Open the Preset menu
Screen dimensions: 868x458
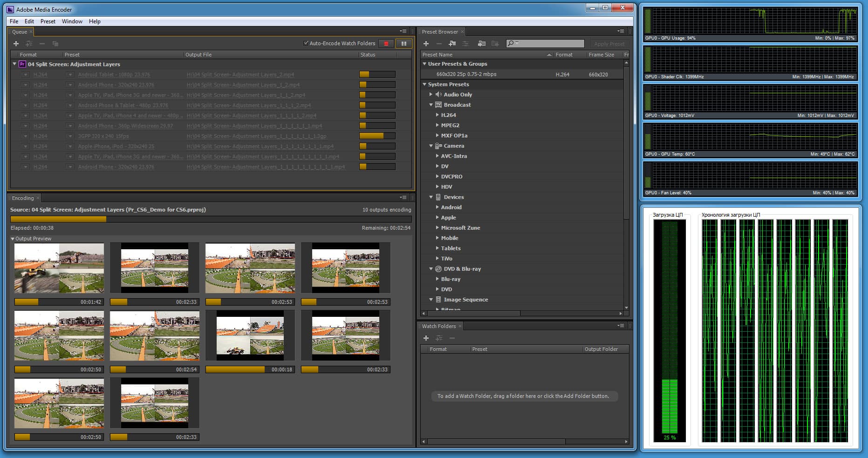[48, 21]
